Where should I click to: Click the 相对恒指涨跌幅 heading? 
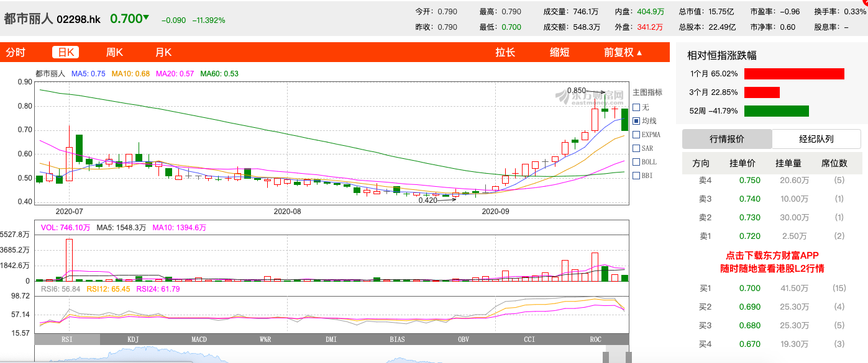pos(722,55)
